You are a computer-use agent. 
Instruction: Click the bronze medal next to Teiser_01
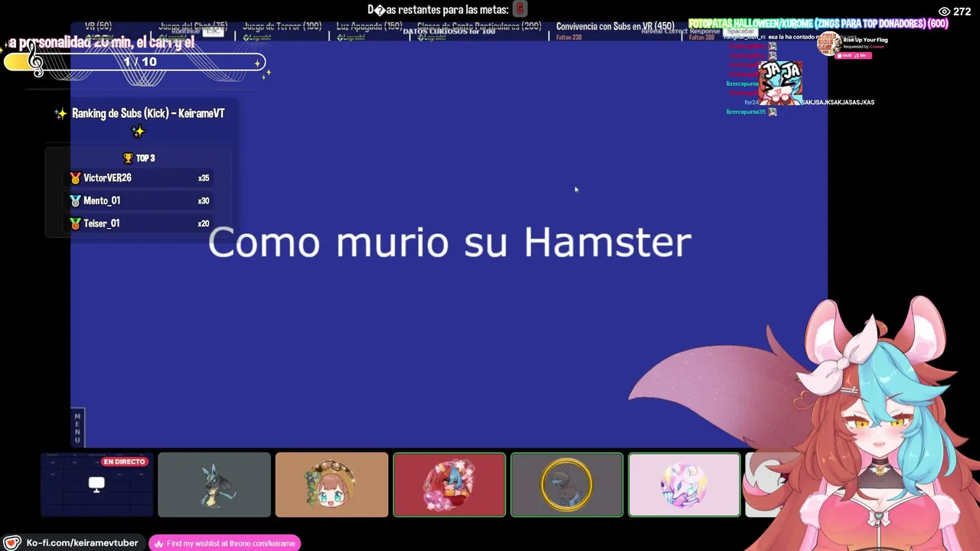(75, 223)
